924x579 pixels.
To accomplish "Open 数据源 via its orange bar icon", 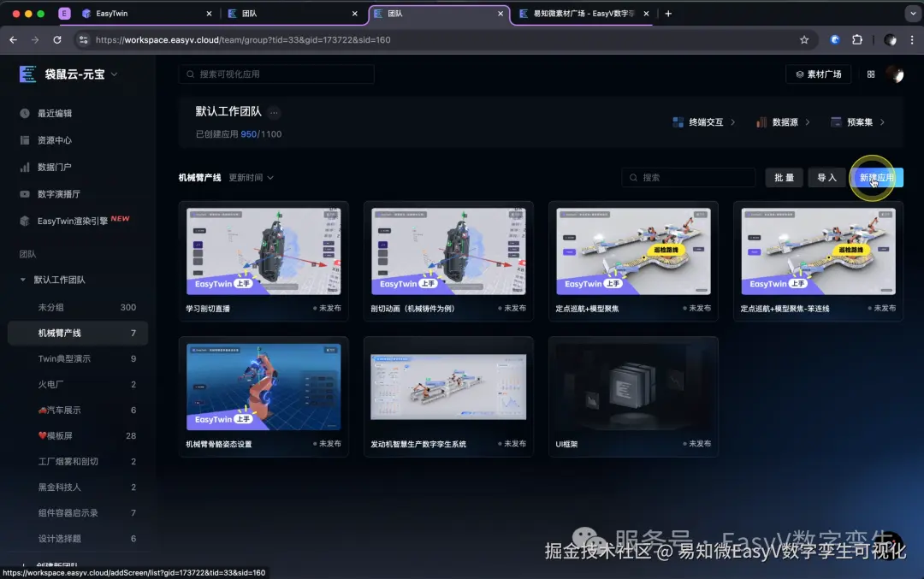I will pyautogui.click(x=761, y=122).
